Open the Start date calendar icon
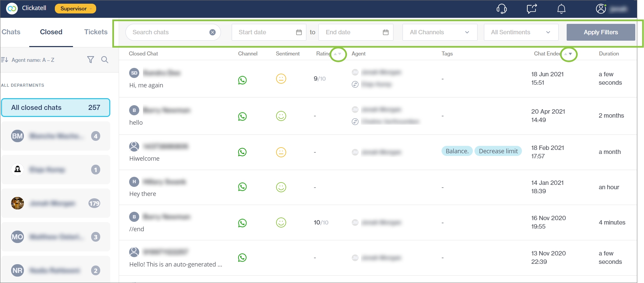 (299, 32)
